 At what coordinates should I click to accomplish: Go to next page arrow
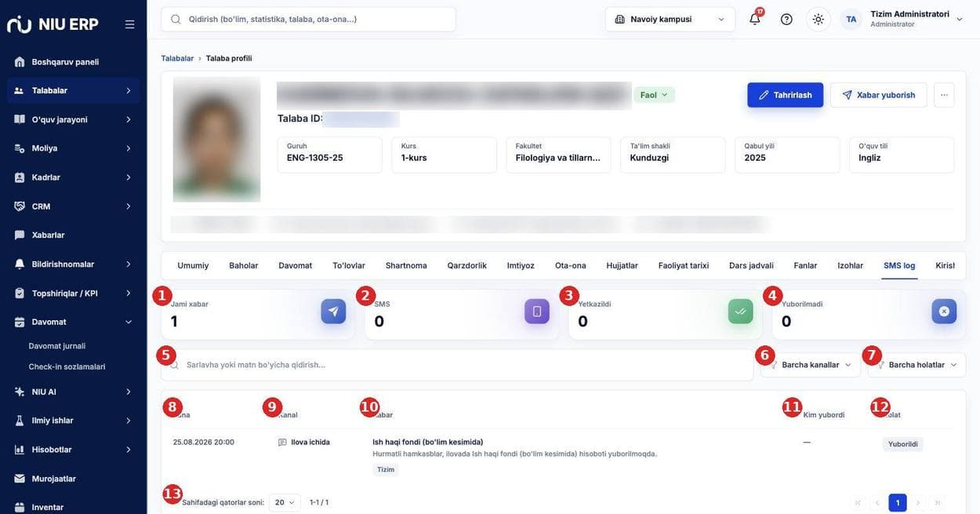[x=918, y=503]
